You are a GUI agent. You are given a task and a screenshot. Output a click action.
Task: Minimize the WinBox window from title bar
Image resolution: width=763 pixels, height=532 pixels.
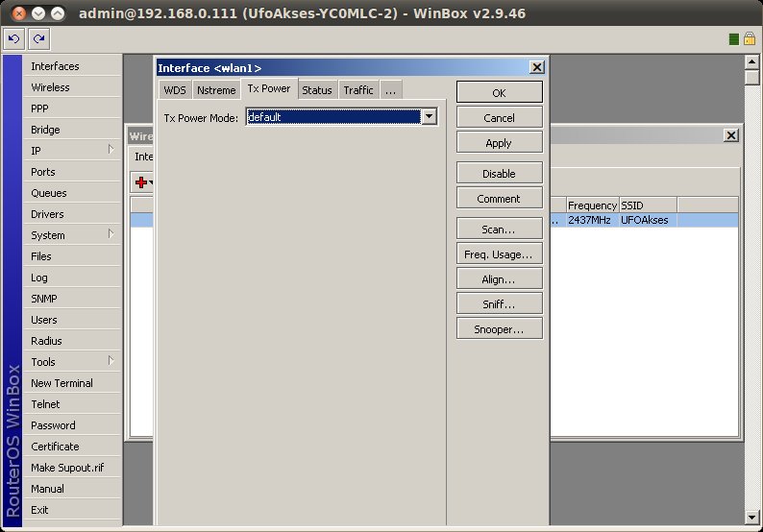37,13
